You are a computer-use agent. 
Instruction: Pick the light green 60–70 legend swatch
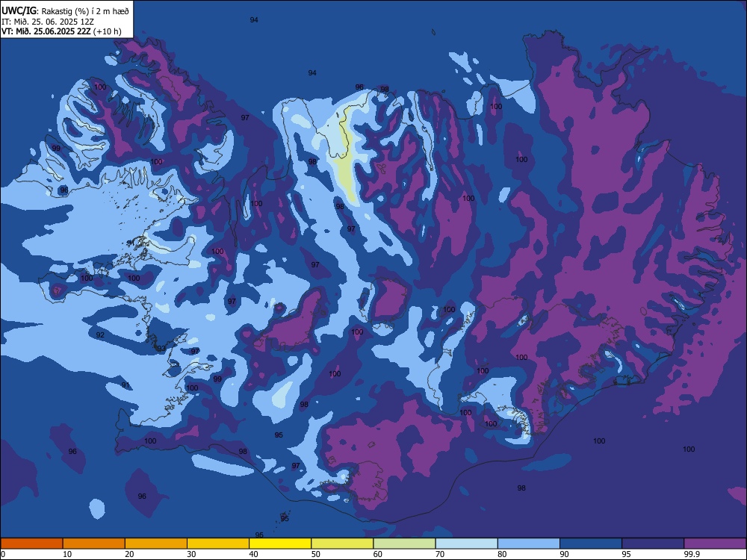click(404, 544)
